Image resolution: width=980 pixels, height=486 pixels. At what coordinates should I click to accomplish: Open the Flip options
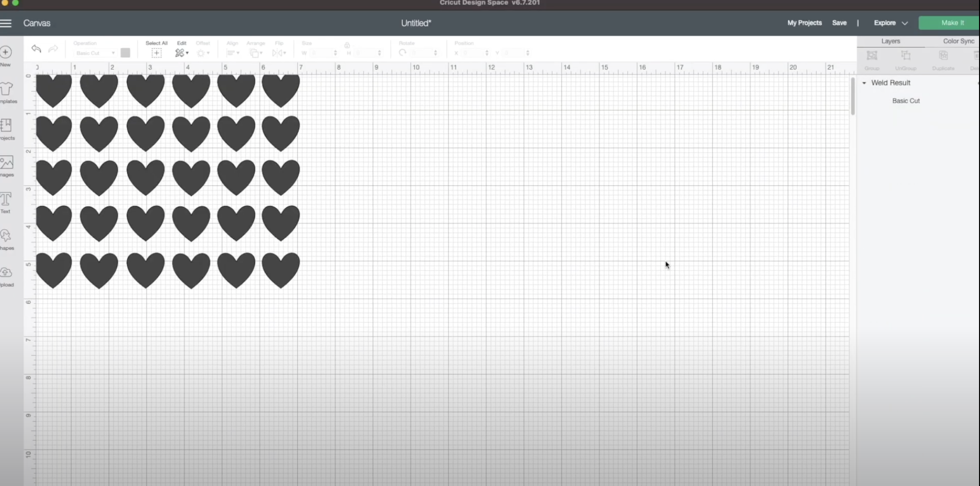tap(279, 53)
